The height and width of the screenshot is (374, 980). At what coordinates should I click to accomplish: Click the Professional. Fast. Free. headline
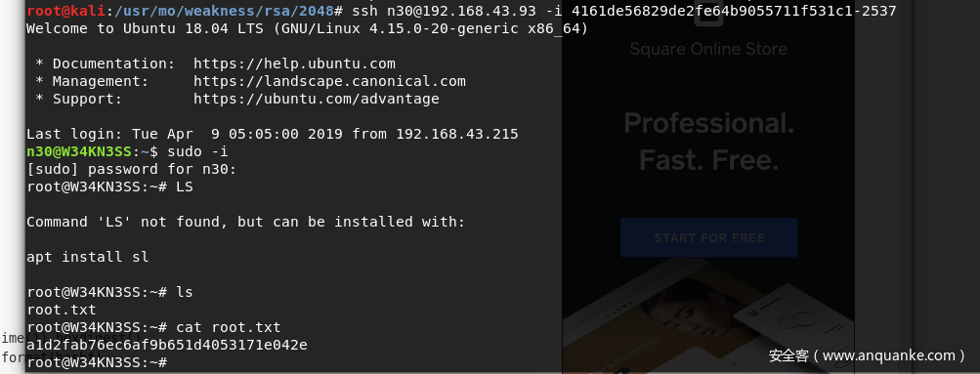coord(708,142)
